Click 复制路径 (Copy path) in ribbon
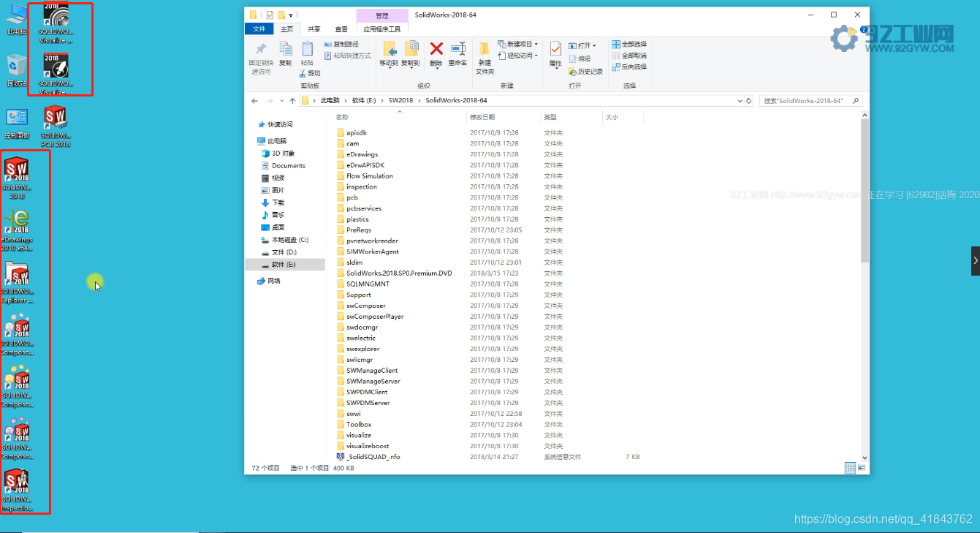980x533 pixels. click(x=341, y=45)
